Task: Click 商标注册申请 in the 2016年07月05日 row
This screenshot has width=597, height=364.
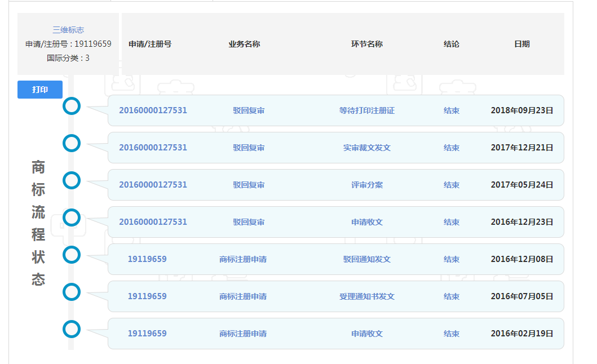Action: pos(242,296)
